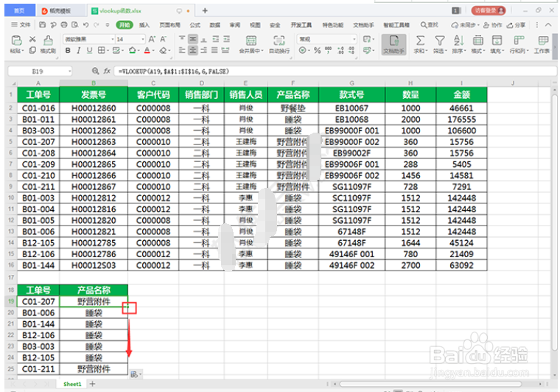Expand the Rows and Columns (行和列) dropdown
This screenshot has height=392, width=560.
(x=528, y=51)
